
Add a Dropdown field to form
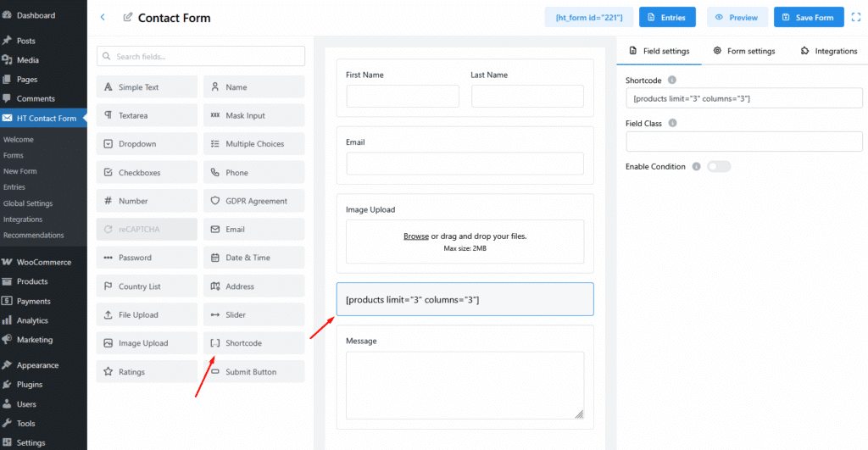pos(147,144)
